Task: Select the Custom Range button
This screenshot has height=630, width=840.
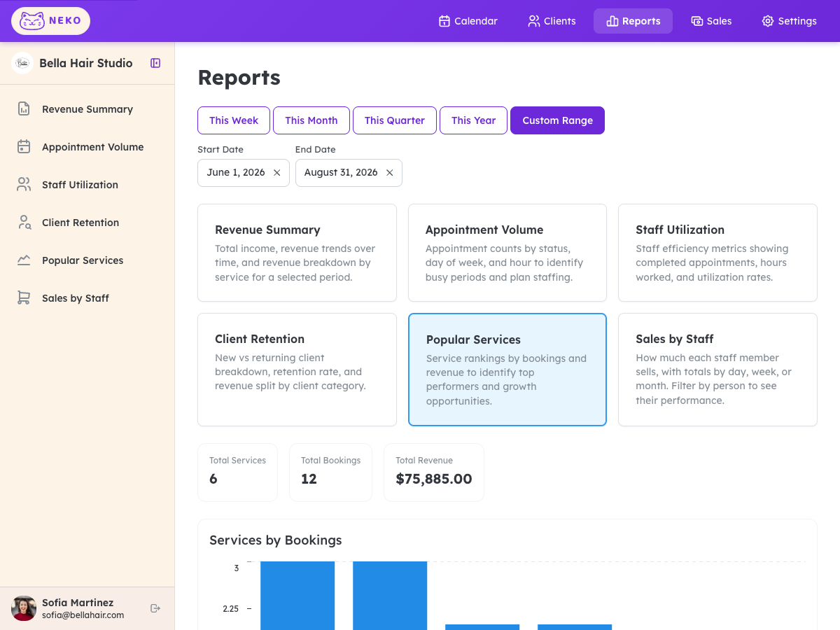Action: pos(557,120)
